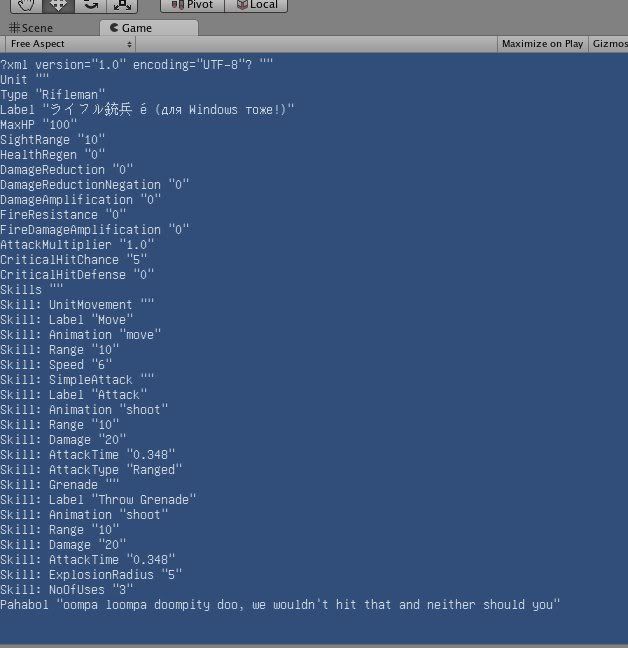Click the Skill: Grenade line
This screenshot has width=628, height=648.
[x=59, y=485]
